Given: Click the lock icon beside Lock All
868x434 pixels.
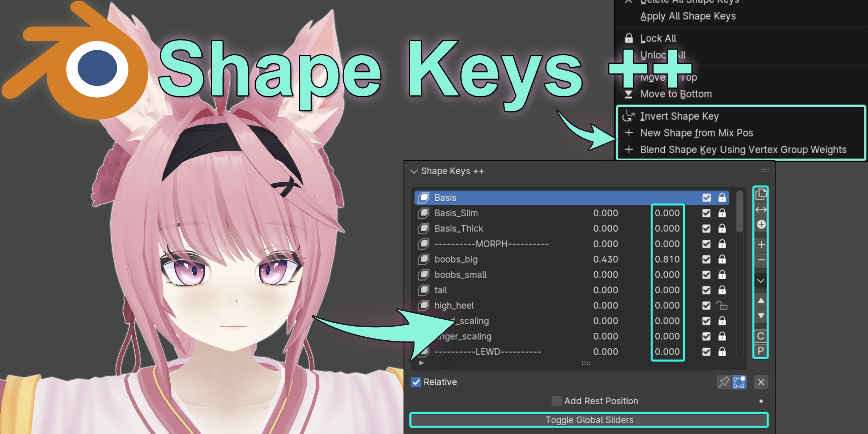Looking at the screenshot, I should tap(629, 38).
